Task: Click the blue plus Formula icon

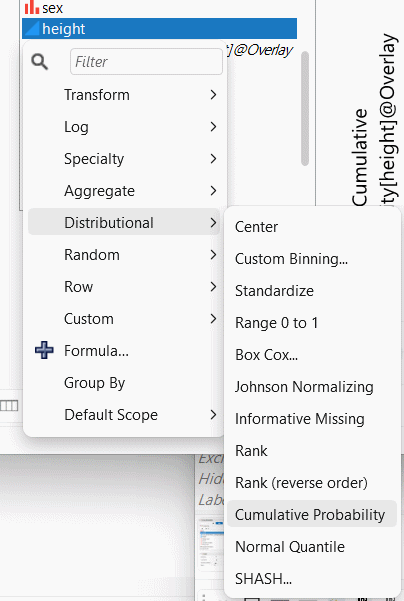Action: 44,350
